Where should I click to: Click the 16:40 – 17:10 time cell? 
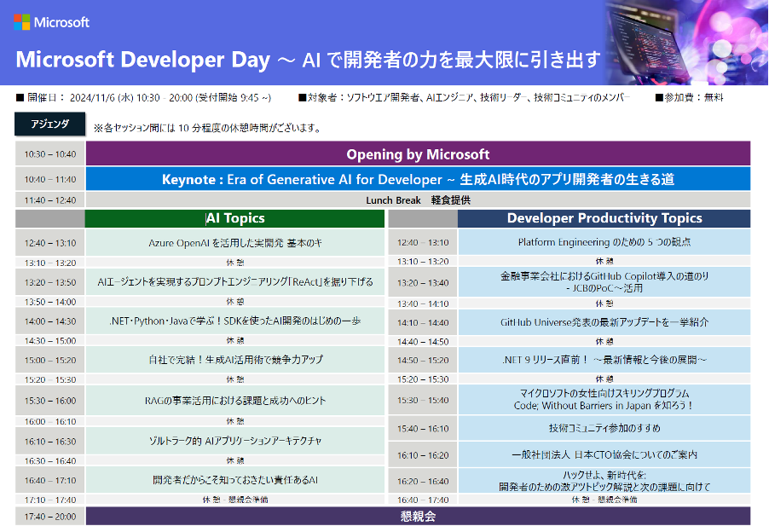tap(50, 480)
